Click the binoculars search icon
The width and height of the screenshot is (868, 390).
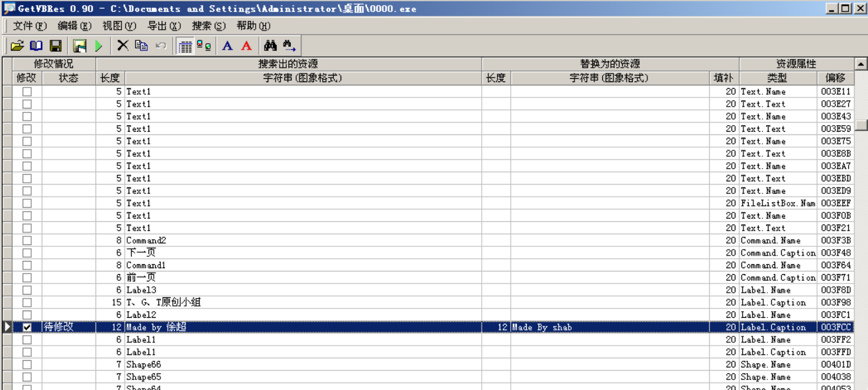(270, 46)
